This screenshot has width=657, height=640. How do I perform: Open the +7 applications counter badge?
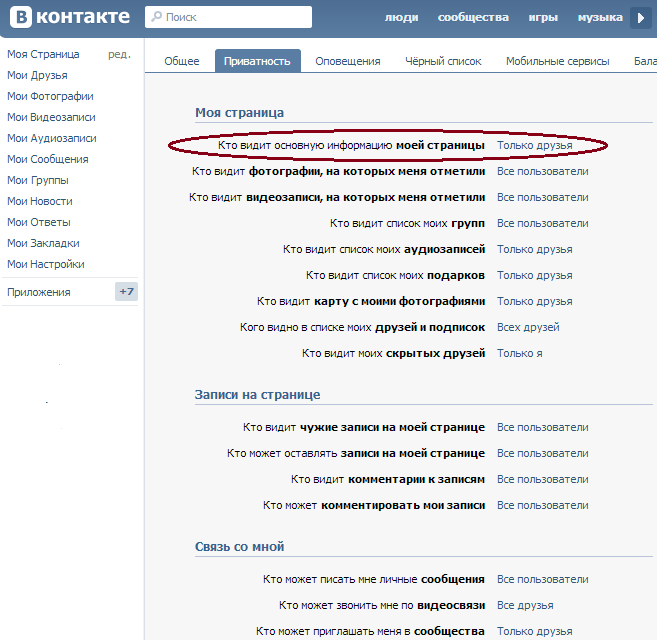[126, 292]
